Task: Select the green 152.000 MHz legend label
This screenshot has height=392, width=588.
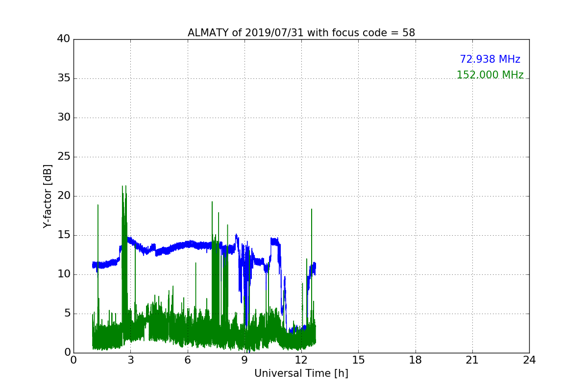Action: point(490,75)
